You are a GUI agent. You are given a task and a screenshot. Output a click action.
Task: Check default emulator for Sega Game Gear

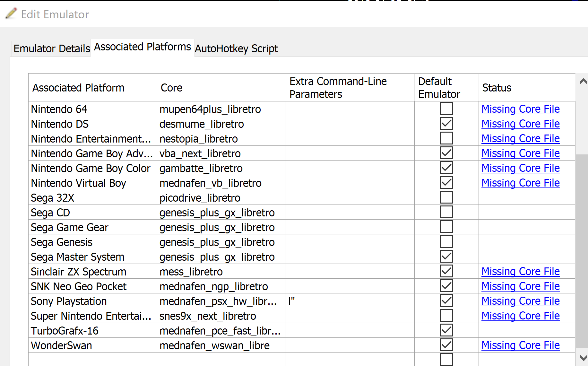click(446, 227)
